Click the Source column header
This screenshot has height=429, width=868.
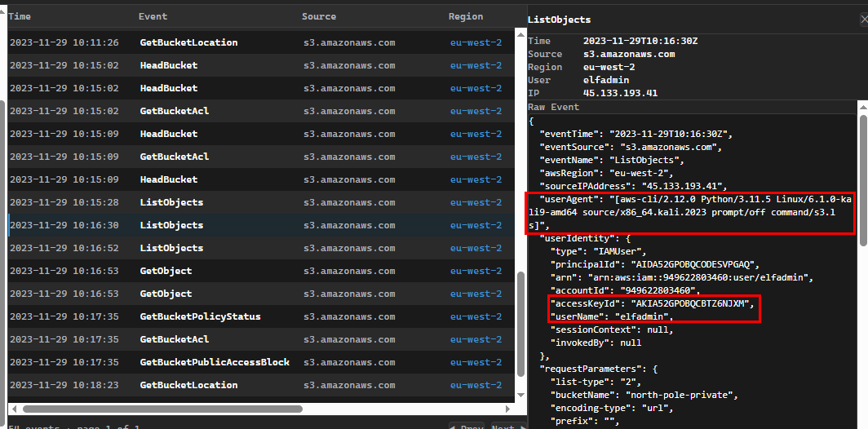319,16
